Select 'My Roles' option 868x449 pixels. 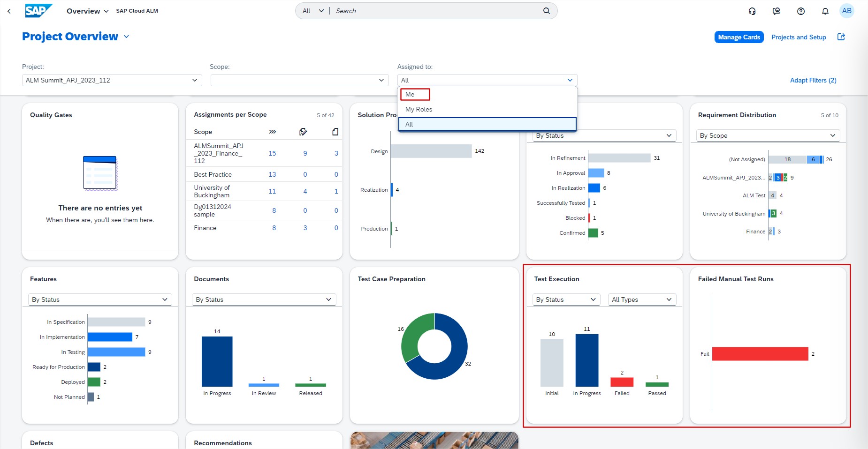(419, 109)
